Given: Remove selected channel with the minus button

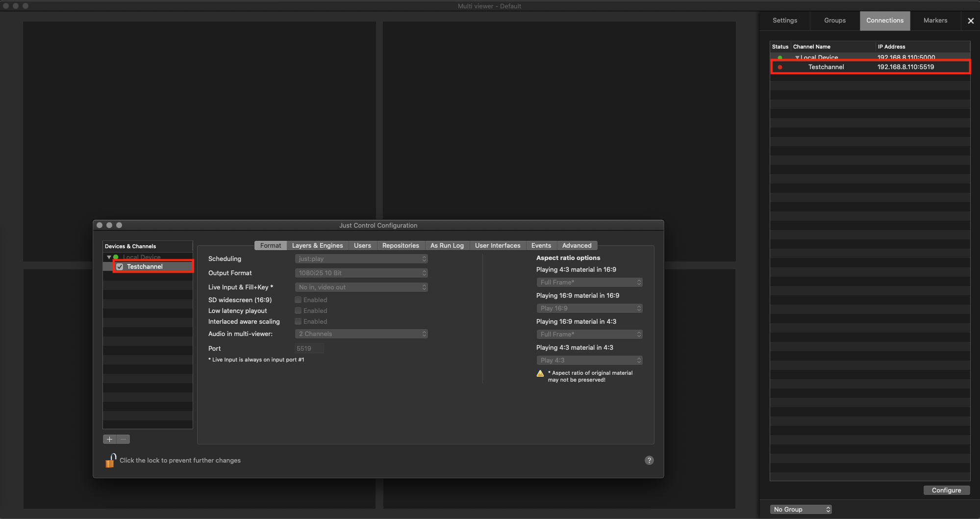Looking at the screenshot, I should tap(124, 440).
